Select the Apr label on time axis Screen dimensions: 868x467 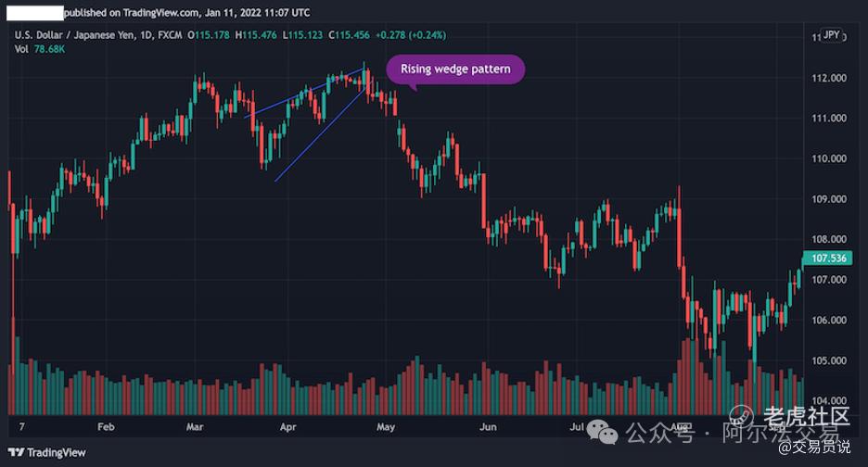(x=287, y=426)
